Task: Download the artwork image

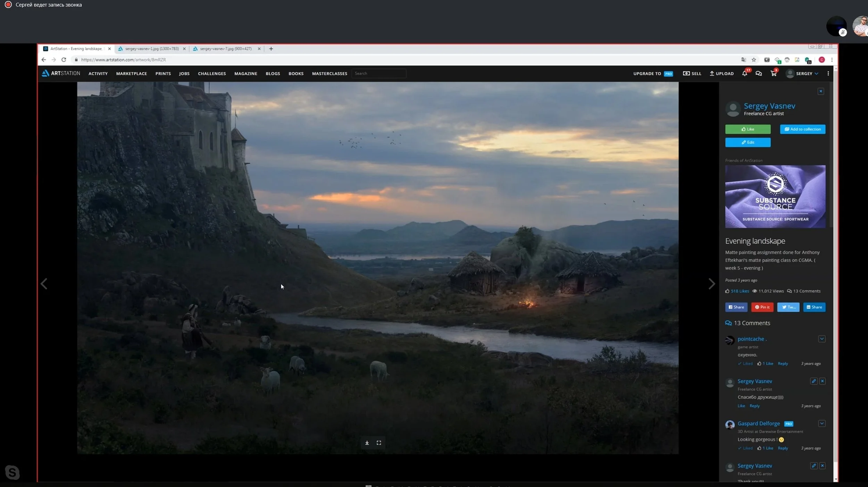Action: point(367,443)
